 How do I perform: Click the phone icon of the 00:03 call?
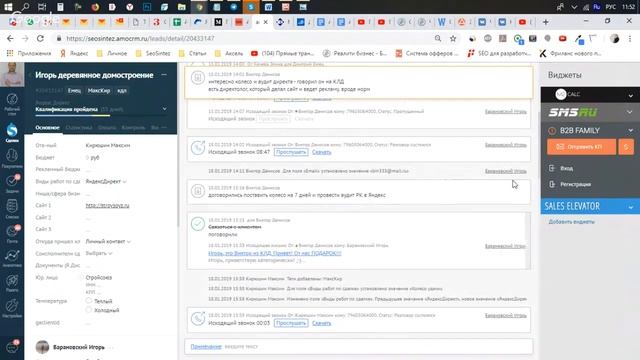pyautogui.click(x=198, y=318)
